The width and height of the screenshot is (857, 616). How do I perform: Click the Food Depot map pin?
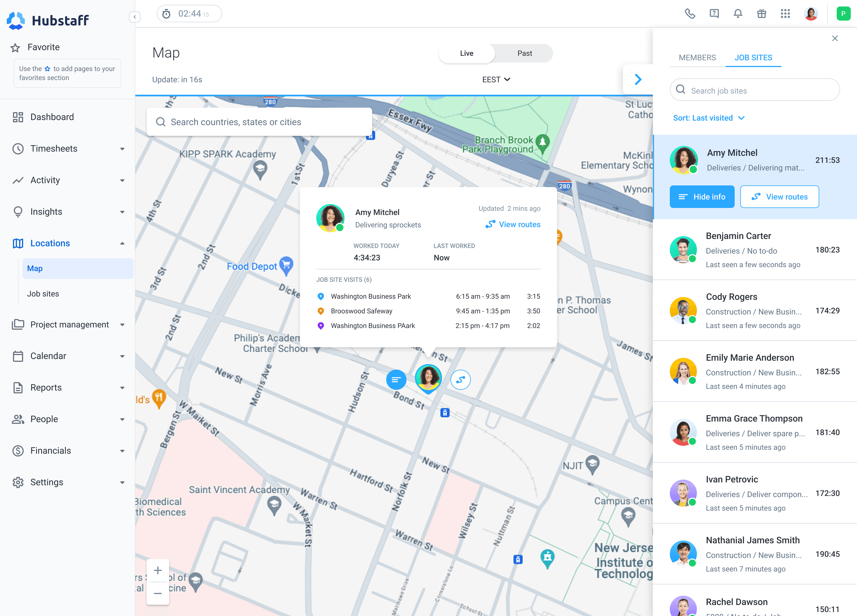pyautogui.click(x=286, y=265)
